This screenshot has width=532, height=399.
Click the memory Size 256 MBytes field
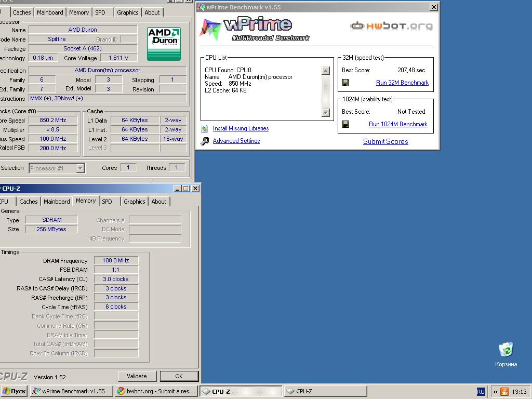click(x=51, y=229)
